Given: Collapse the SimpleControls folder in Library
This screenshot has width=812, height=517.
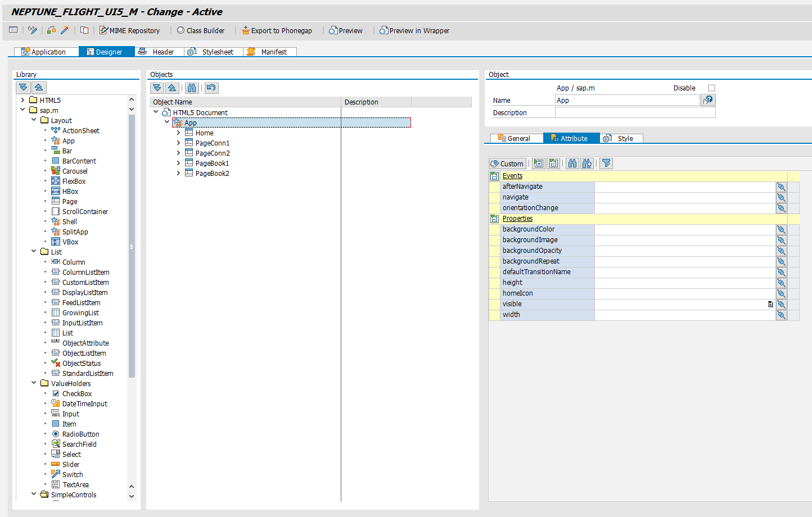Looking at the screenshot, I should (34, 495).
